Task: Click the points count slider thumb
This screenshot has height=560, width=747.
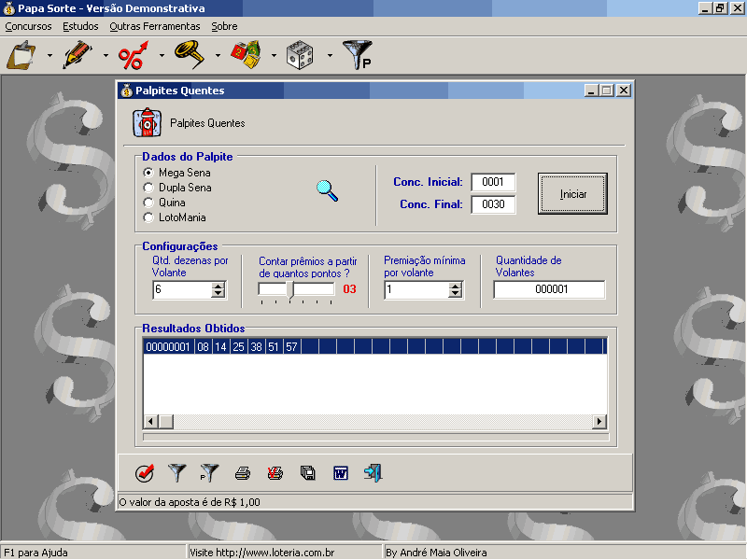Action: pyautogui.click(x=290, y=289)
